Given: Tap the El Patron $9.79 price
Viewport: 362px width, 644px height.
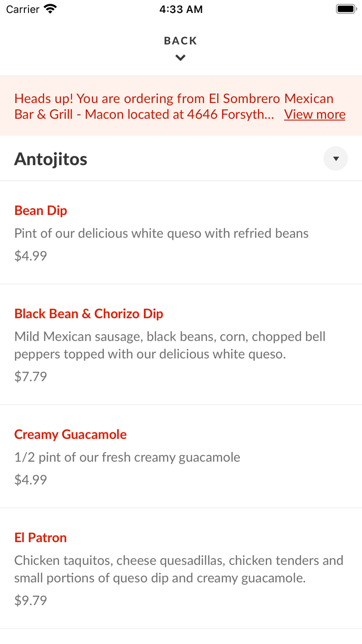Looking at the screenshot, I should [31, 601].
